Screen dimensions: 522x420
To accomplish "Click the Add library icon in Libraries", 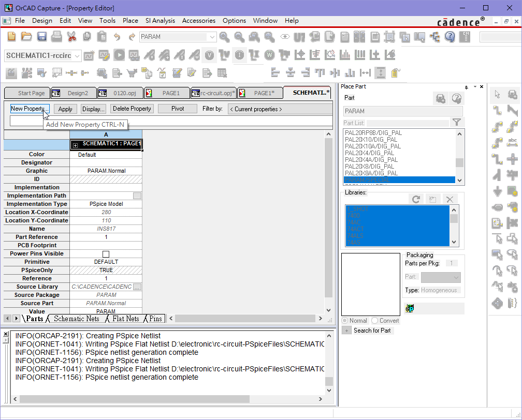I will 433,199.
